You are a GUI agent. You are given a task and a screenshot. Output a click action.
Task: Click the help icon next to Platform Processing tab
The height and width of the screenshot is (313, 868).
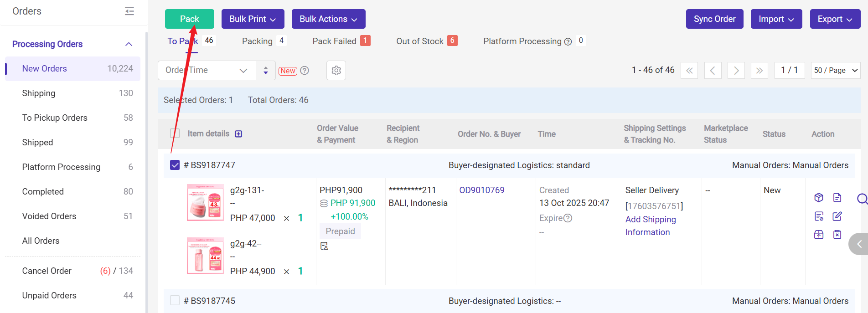[568, 42]
